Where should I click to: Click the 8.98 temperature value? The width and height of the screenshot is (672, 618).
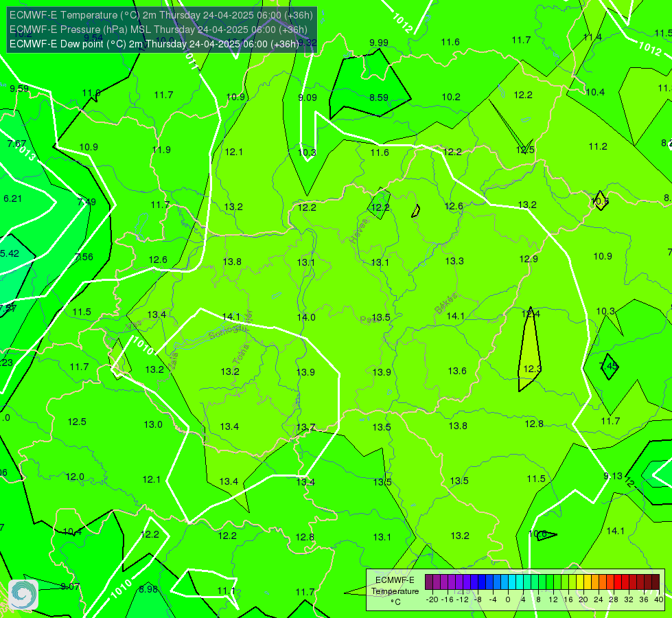(148, 589)
